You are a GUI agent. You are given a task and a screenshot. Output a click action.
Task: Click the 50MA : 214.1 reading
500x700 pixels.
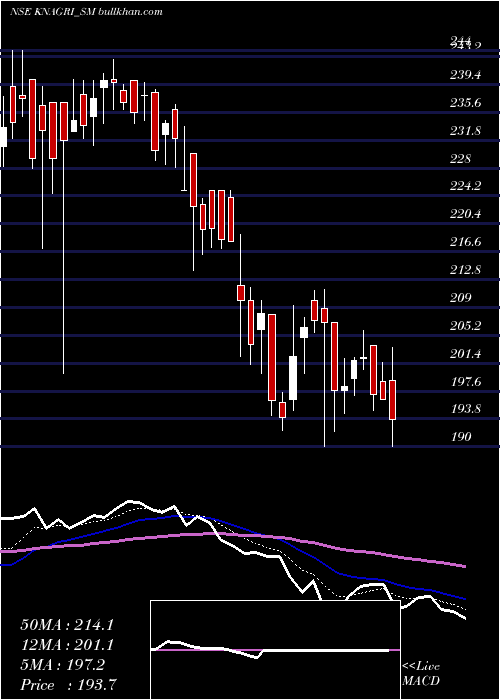(67, 625)
